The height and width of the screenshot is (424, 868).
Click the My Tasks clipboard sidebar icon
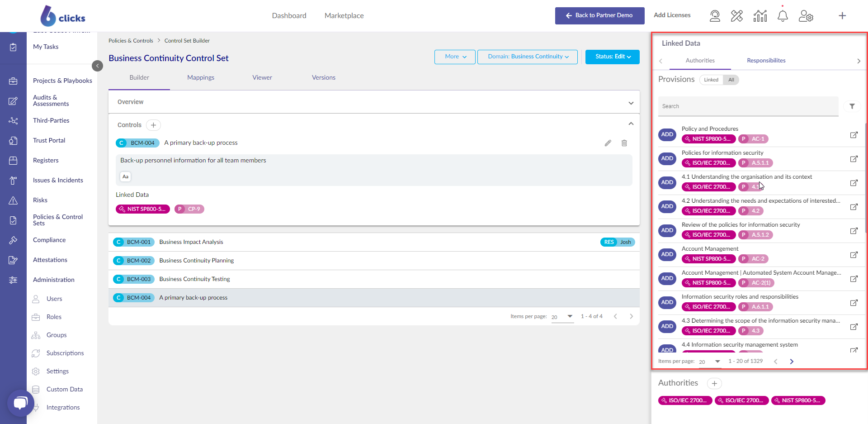click(13, 47)
